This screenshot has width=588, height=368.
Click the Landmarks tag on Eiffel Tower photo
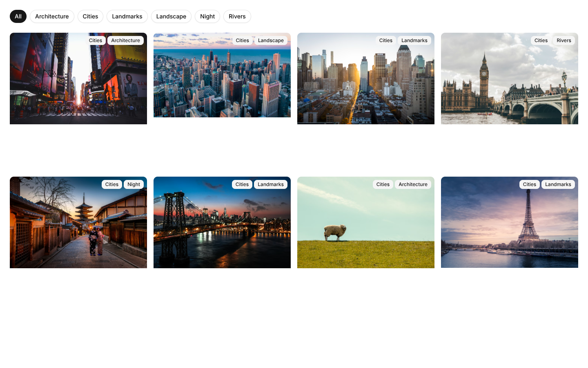(558, 184)
